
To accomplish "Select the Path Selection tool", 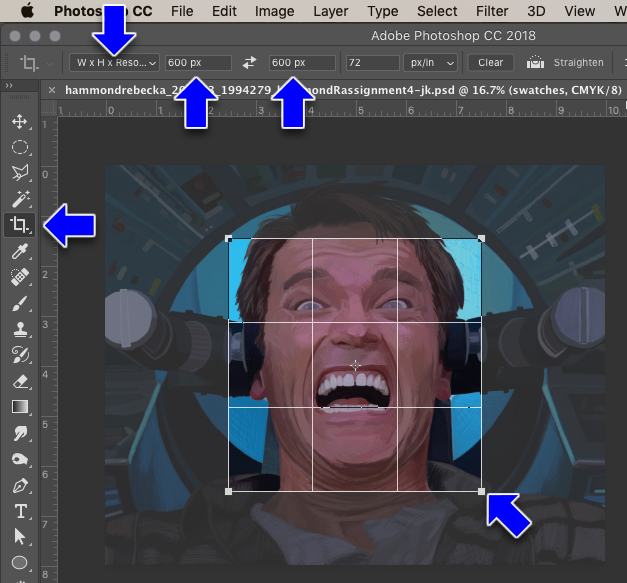I will [x=20, y=537].
